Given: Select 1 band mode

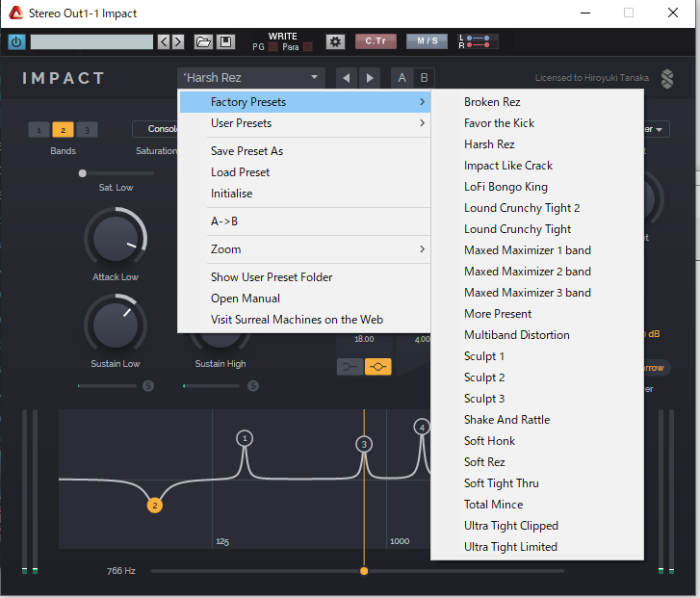Looking at the screenshot, I should click(x=39, y=130).
